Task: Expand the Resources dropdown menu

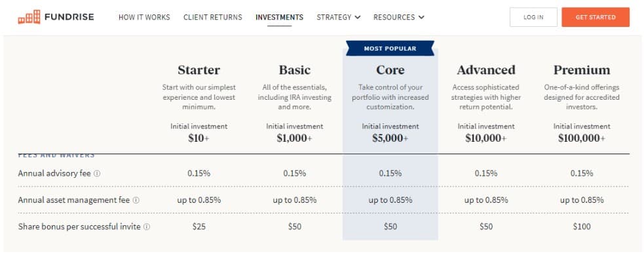Action: 399,17
